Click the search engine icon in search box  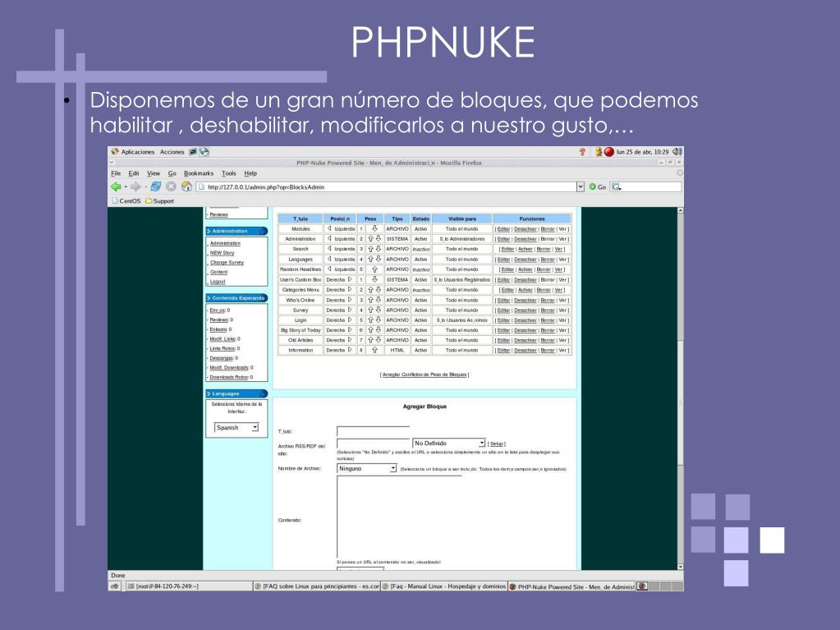tap(617, 187)
